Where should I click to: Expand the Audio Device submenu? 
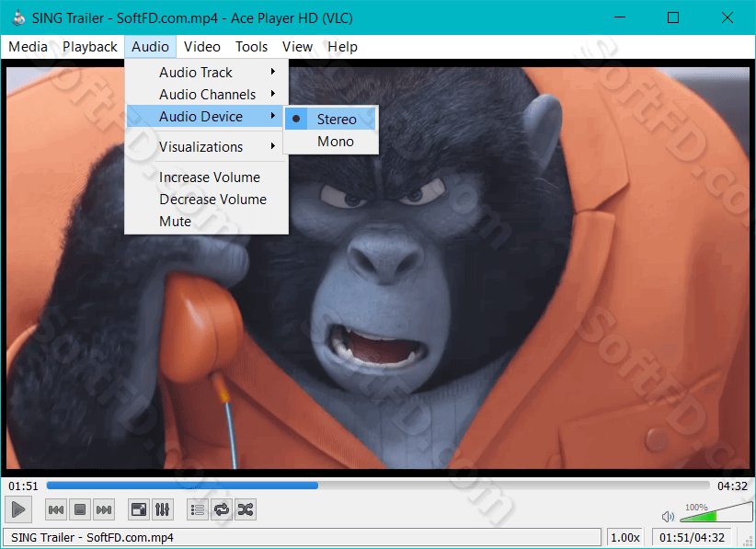click(204, 117)
